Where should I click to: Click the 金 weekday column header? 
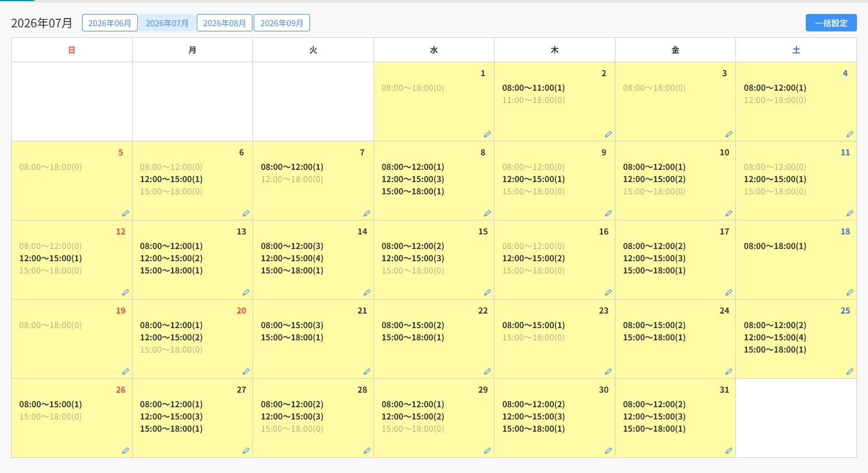tap(675, 50)
